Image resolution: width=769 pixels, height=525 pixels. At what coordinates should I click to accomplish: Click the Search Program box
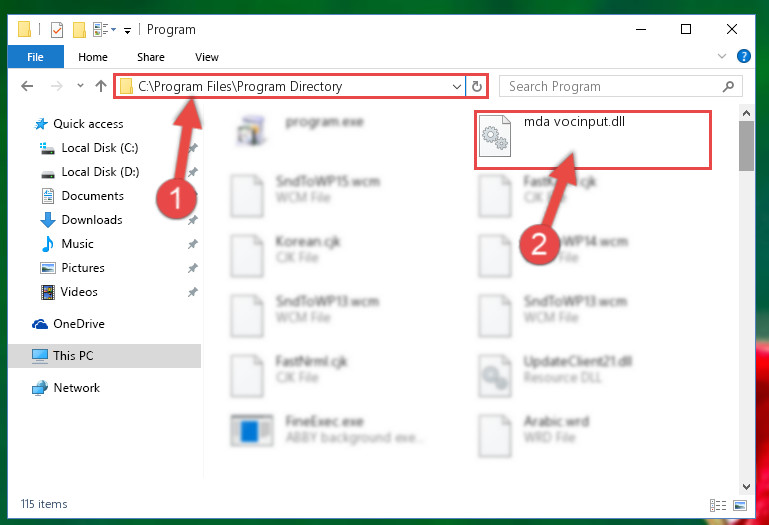click(x=620, y=86)
